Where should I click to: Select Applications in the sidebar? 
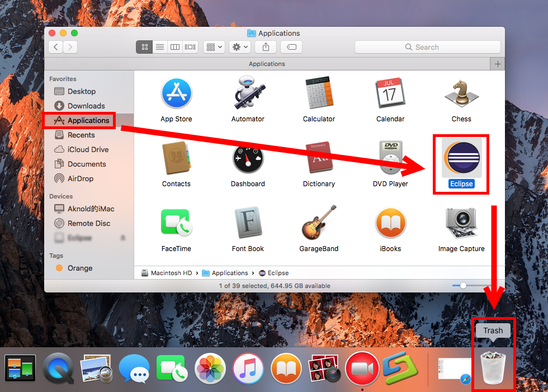click(x=84, y=120)
